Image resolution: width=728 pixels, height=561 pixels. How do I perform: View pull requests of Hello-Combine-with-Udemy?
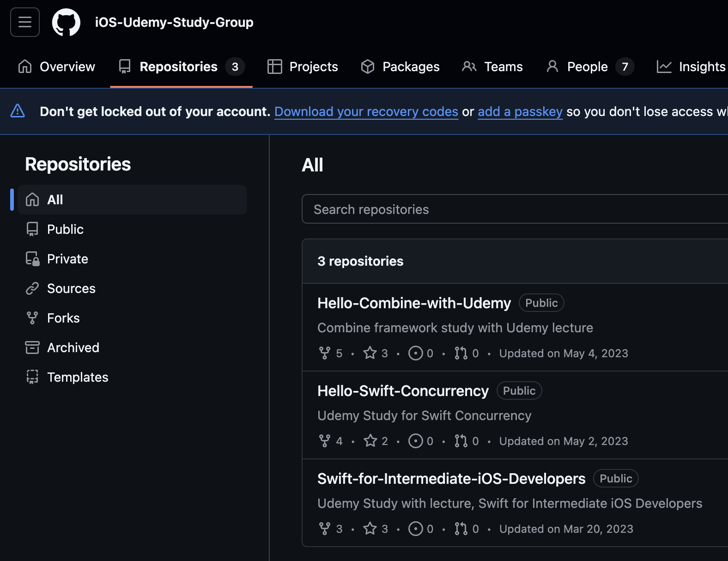(x=467, y=353)
